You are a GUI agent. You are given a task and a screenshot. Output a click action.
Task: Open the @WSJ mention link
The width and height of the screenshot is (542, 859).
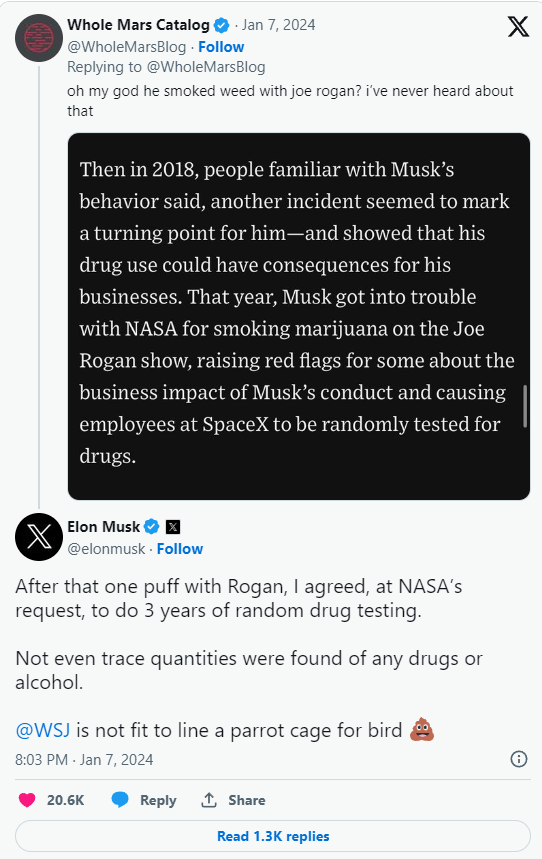click(x=43, y=730)
